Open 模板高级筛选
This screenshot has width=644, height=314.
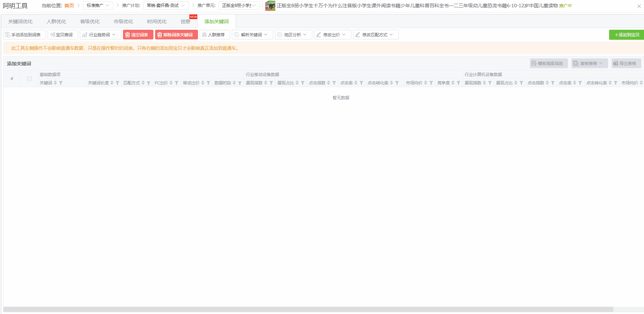tap(549, 63)
